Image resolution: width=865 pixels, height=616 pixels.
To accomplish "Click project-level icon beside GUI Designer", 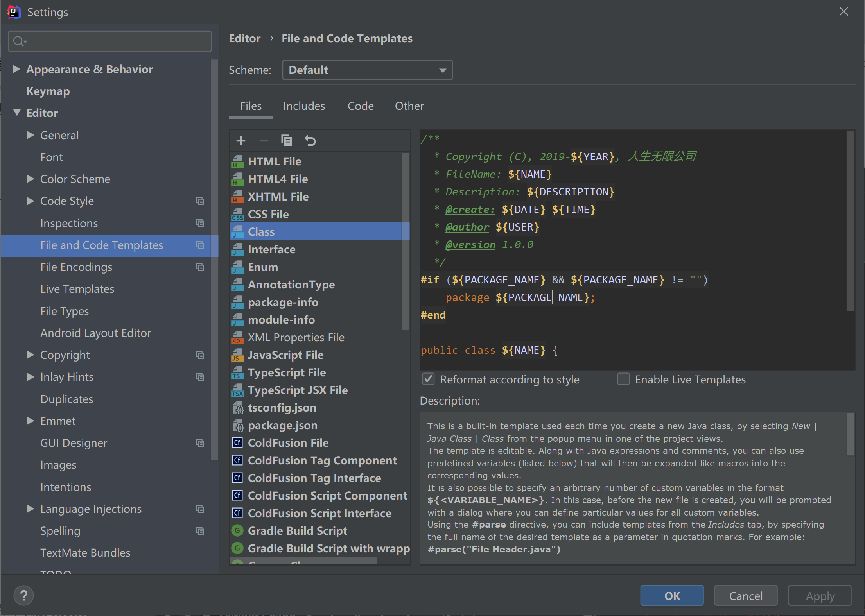I will pyautogui.click(x=200, y=443).
